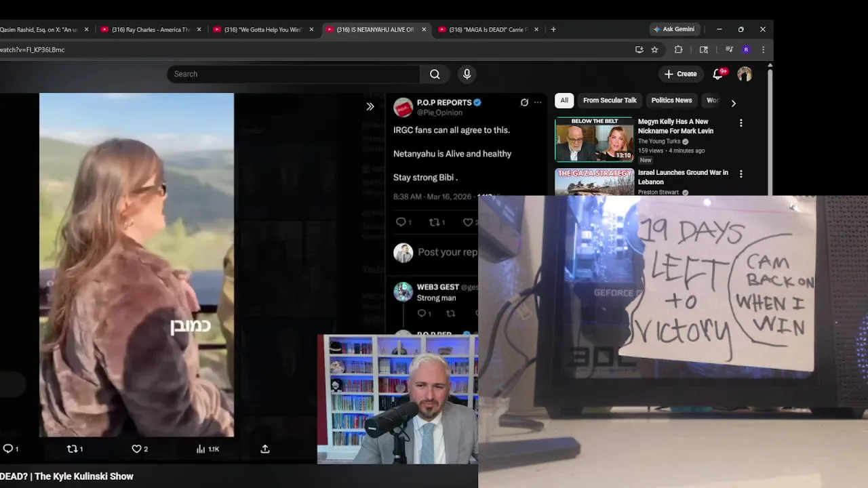Open Israel Launches Ground War in Lebanon title
The image size is (868, 488).
pos(683,177)
